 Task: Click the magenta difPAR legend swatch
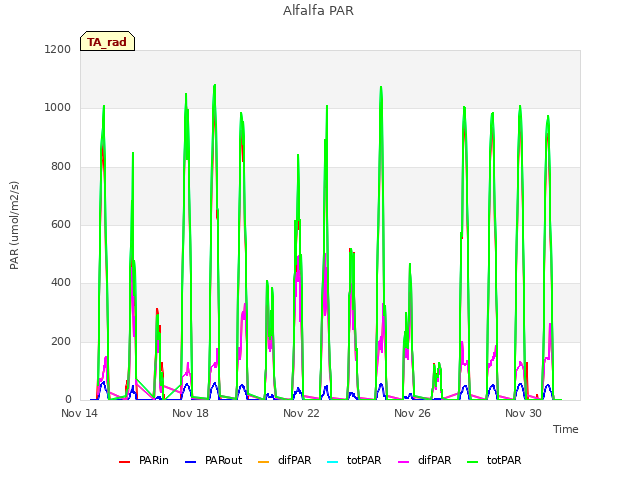(x=403, y=462)
